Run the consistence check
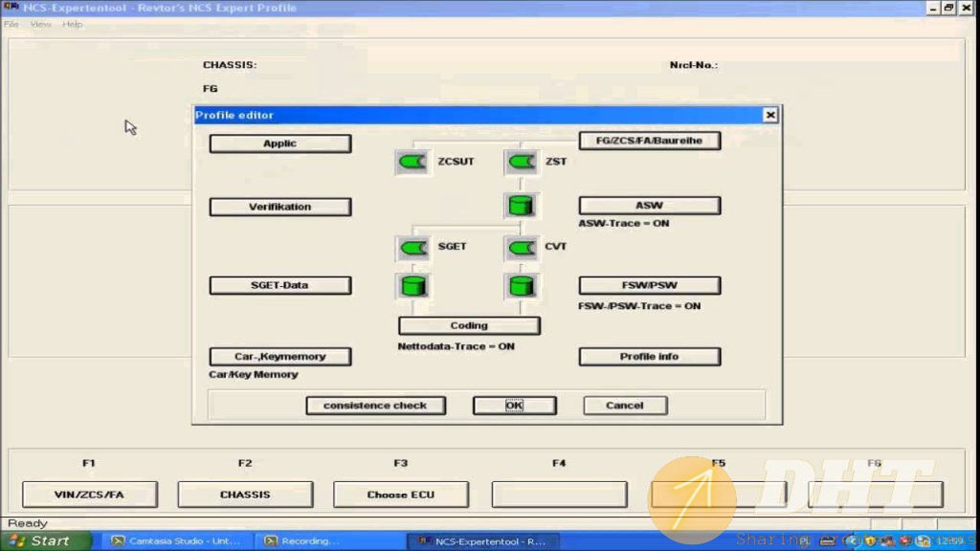Viewport: 980px width, 551px height. click(375, 406)
